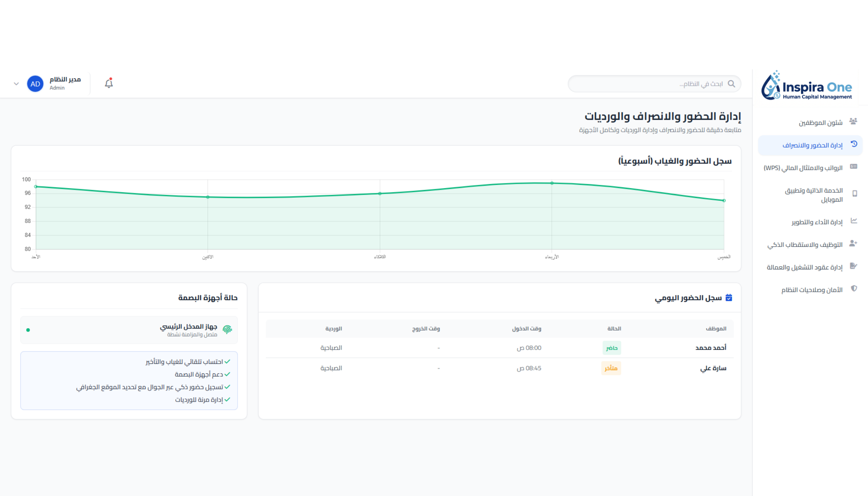Screen dimensions: 868x496
Task: Click the fingerprint icon of جهاز المدخل الرئيسي
Action: pyautogui.click(x=227, y=329)
